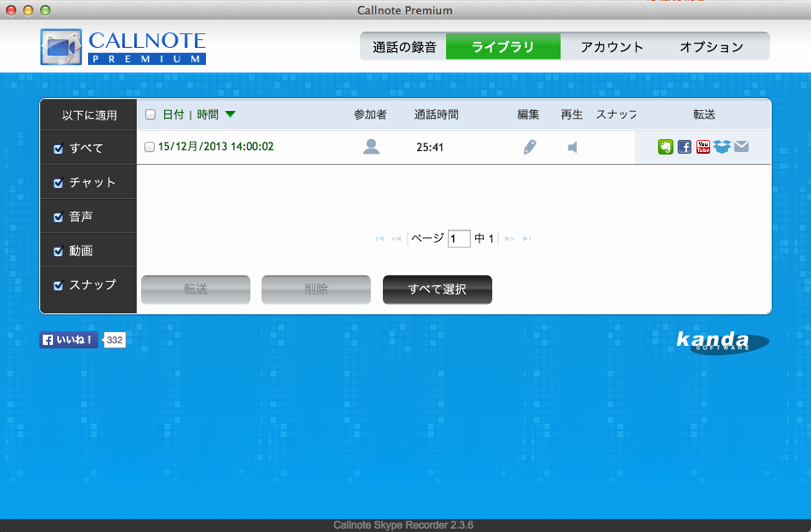Click the 以下に適用 sidebar heading
Viewport: 811px width, 532px height.
pyautogui.click(x=89, y=115)
